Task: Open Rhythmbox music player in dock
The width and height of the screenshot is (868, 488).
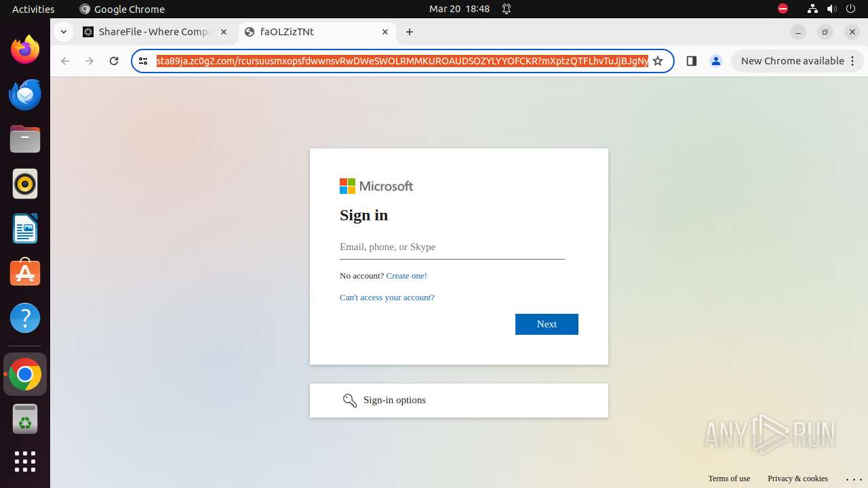Action: coord(25,184)
